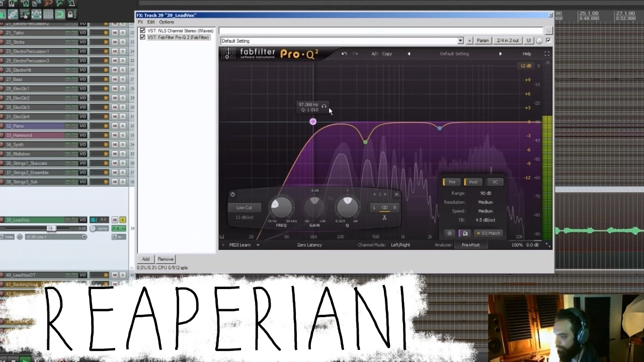This screenshot has height=362, width=644.
Task: Click the analyzer freeze snowflake icon
Action: 450,233
